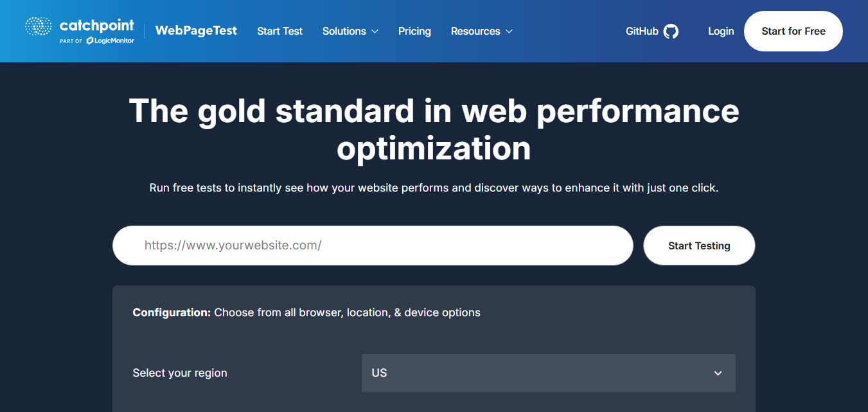Click the Login link
Image resolution: width=868 pixels, height=412 pixels.
(x=721, y=31)
